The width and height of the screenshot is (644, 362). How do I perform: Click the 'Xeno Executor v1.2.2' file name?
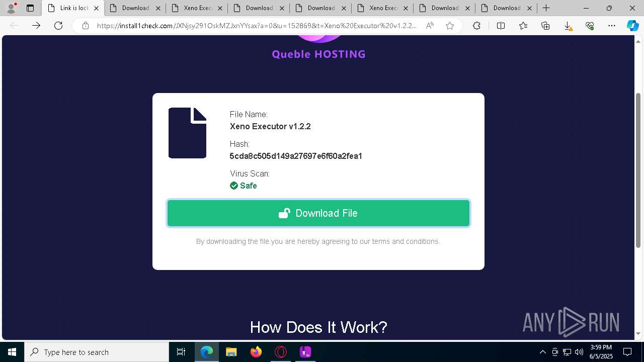click(x=270, y=126)
